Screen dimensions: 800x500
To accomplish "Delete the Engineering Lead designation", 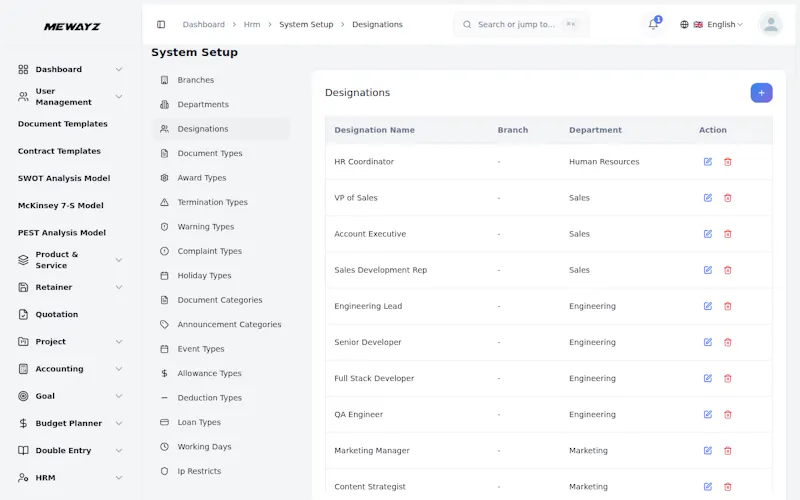I will pos(728,306).
